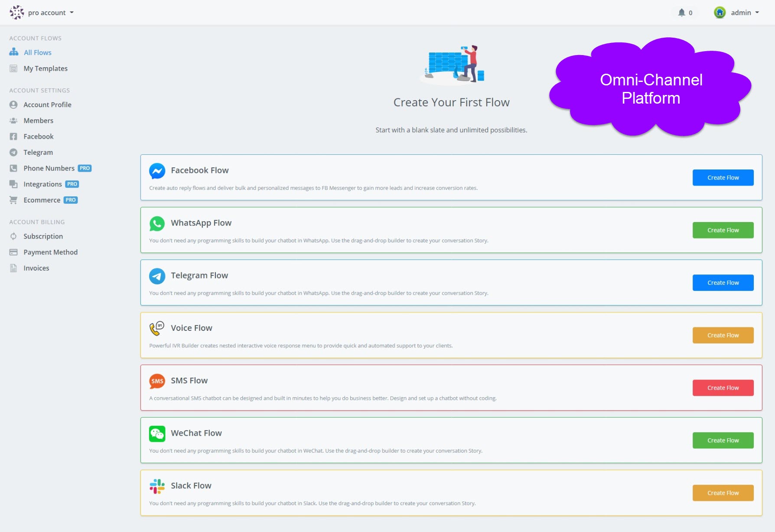Click the SMS Flow title

tap(189, 380)
